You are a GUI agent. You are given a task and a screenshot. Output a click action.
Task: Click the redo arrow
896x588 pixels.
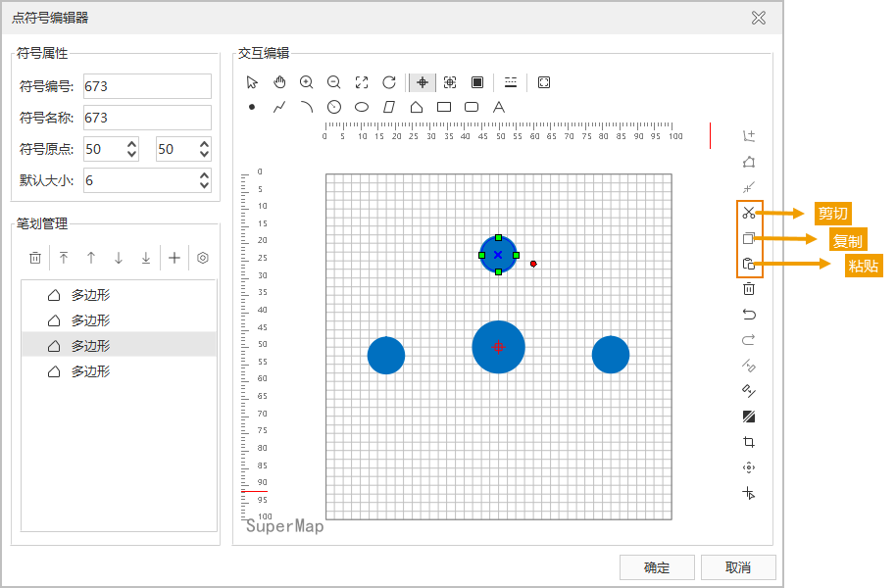coord(749,340)
